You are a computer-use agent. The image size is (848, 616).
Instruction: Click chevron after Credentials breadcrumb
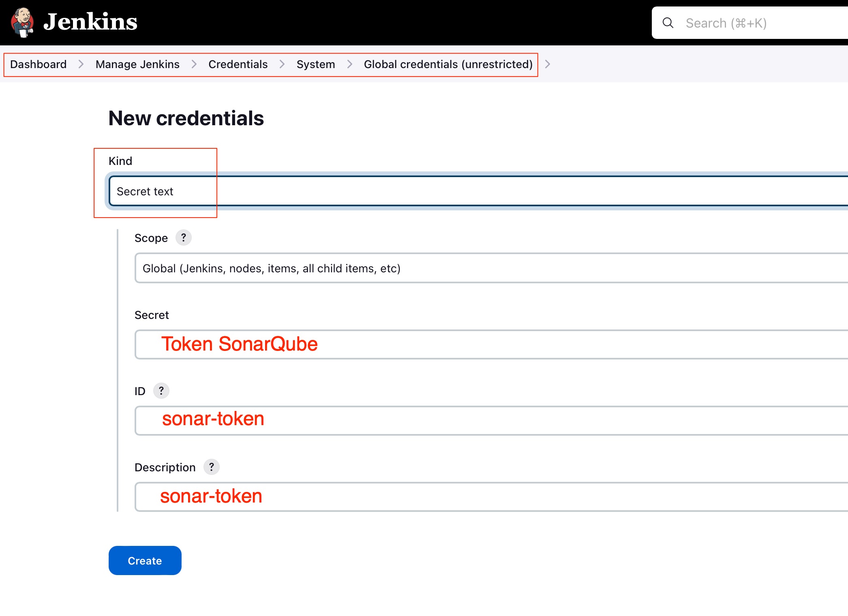282,64
